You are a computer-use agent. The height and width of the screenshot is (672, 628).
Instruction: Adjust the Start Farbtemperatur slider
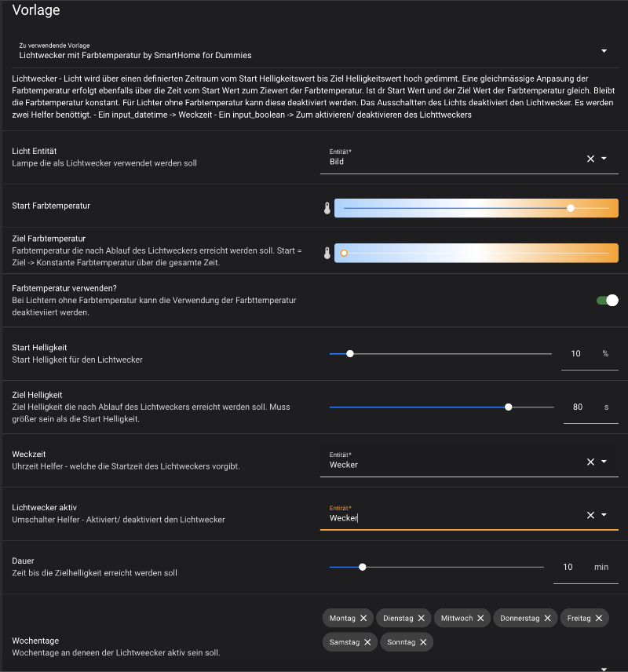[571, 208]
